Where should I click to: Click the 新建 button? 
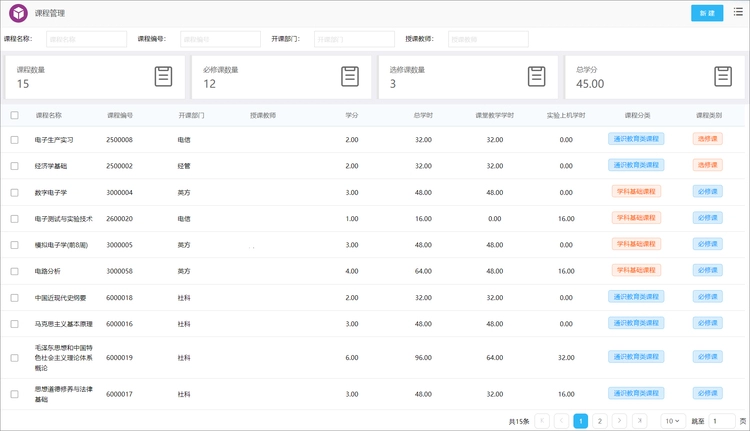[707, 13]
